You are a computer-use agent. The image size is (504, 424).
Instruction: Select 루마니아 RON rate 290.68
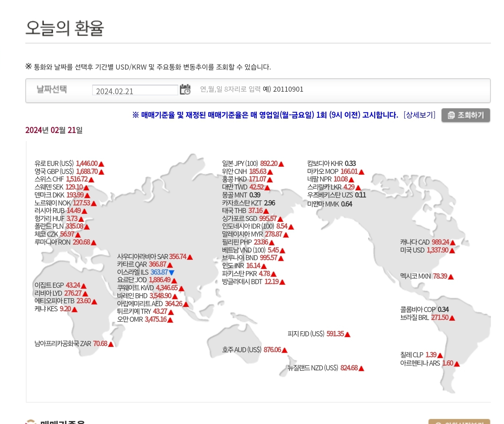pyautogui.click(x=81, y=242)
